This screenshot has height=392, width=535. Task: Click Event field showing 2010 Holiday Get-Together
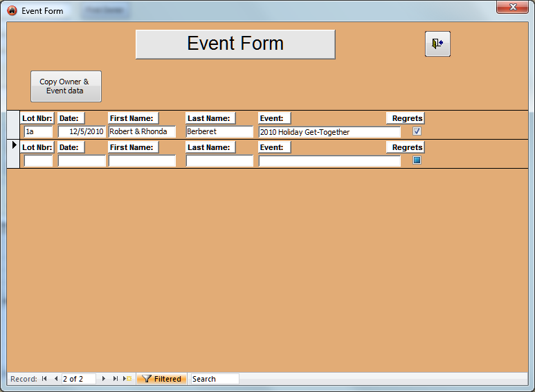coord(329,132)
